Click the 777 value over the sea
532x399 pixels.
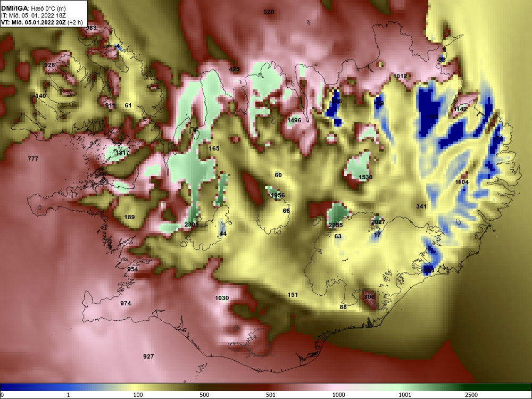(x=33, y=159)
